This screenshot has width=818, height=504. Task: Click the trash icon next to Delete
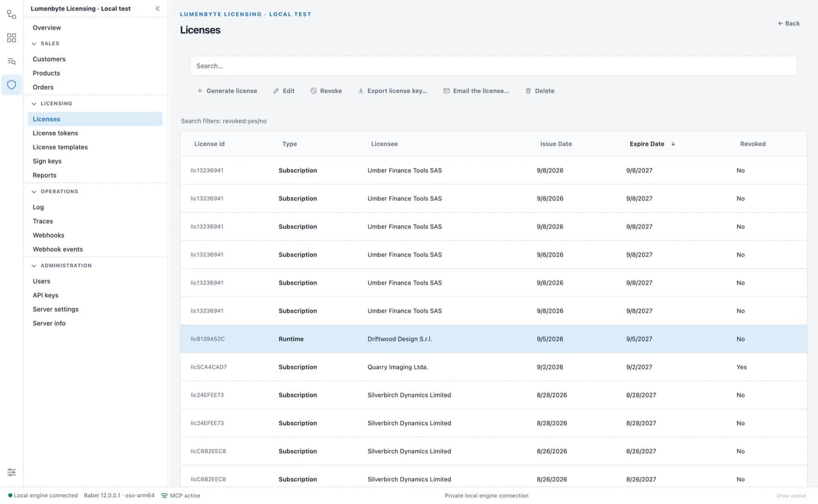528,91
